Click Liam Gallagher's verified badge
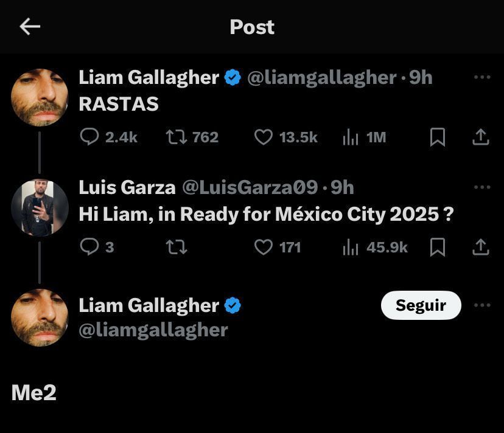Image resolution: width=504 pixels, height=433 pixels. 233,77
